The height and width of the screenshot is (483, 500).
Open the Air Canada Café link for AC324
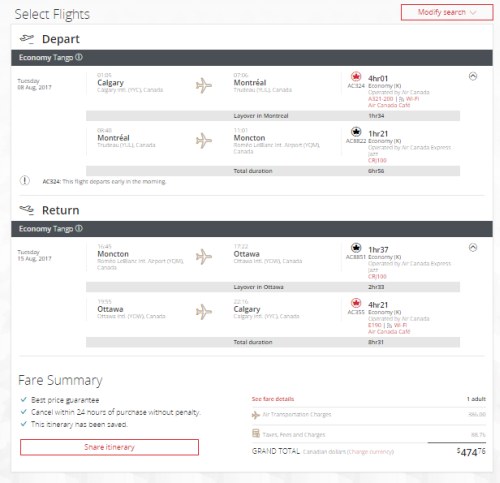(x=389, y=105)
